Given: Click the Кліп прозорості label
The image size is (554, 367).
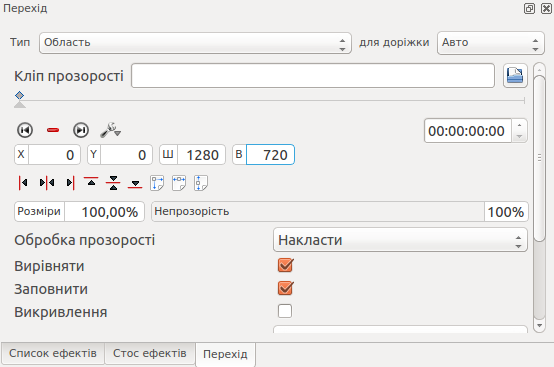Looking at the screenshot, I should [x=69, y=76].
